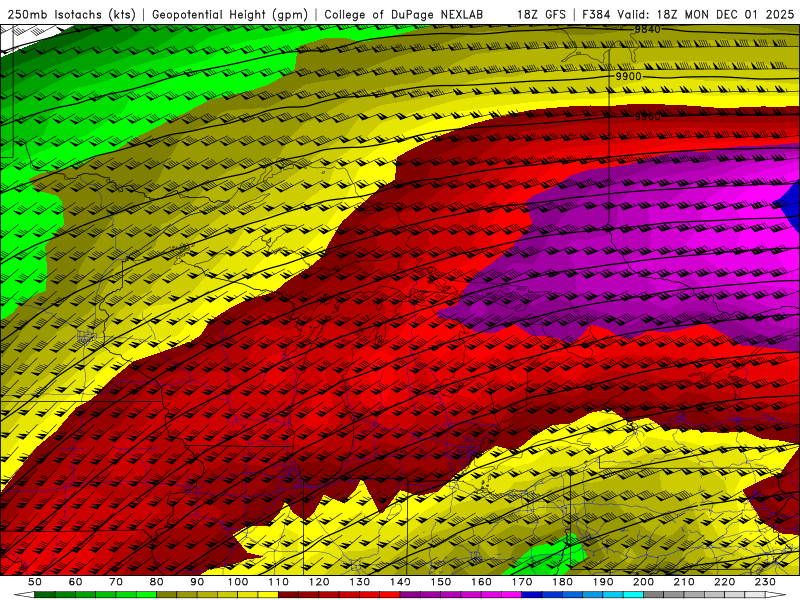The height and width of the screenshot is (600, 800).
Task: Click the 'F384' forecast hour text
Action: click(596, 15)
